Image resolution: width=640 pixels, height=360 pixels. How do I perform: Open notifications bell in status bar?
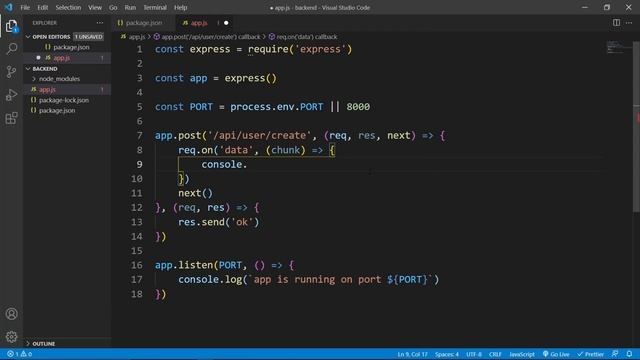tap(629, 354)
